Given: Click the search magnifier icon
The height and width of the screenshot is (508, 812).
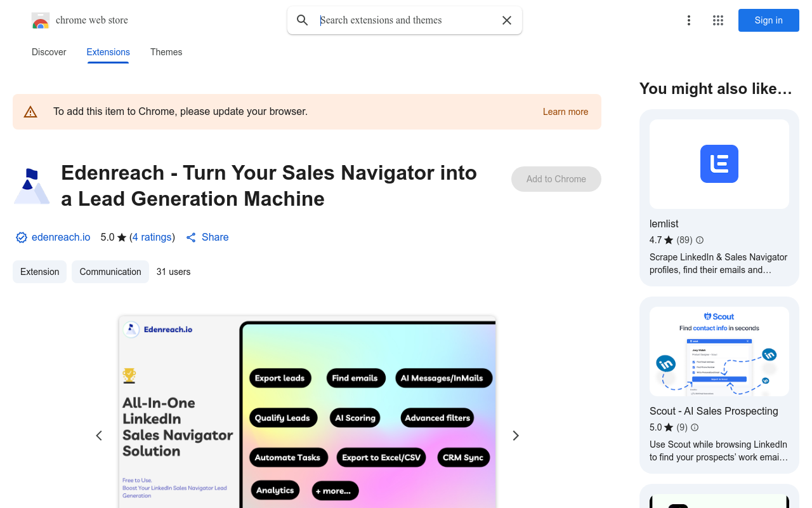Looking at the screenshot, I should point(303,20).
